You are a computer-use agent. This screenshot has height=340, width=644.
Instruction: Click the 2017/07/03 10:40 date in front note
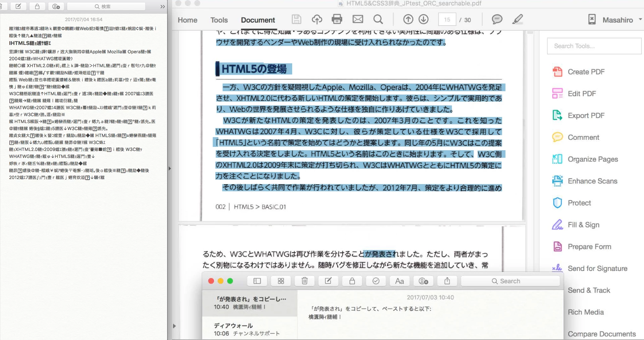430,297
